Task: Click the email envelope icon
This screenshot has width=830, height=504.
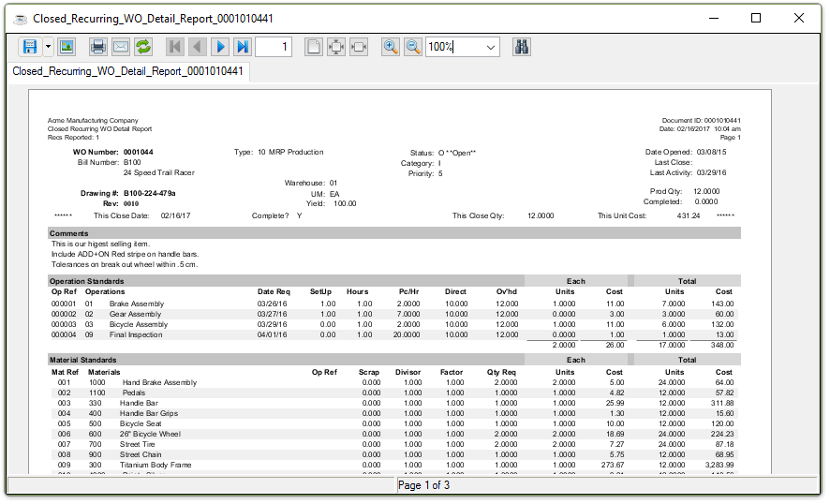Action: 121,47
